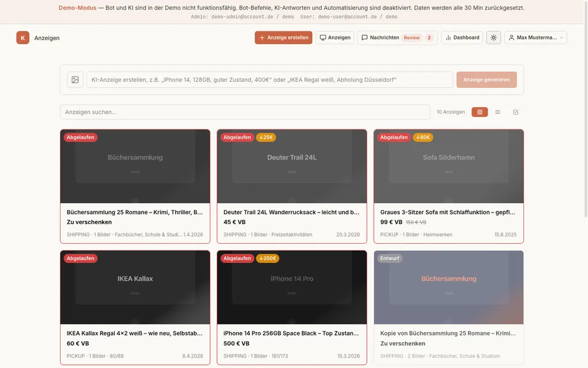Click price 500 € VB
The width and height of the screenshot is (588, 368).
tap(236, 344)
